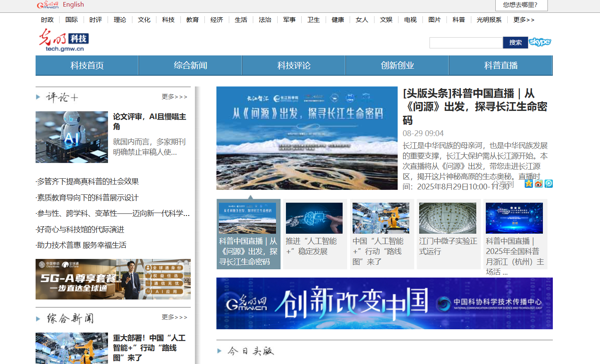Share via the People's Weibo icon

[x=549, y=184]
